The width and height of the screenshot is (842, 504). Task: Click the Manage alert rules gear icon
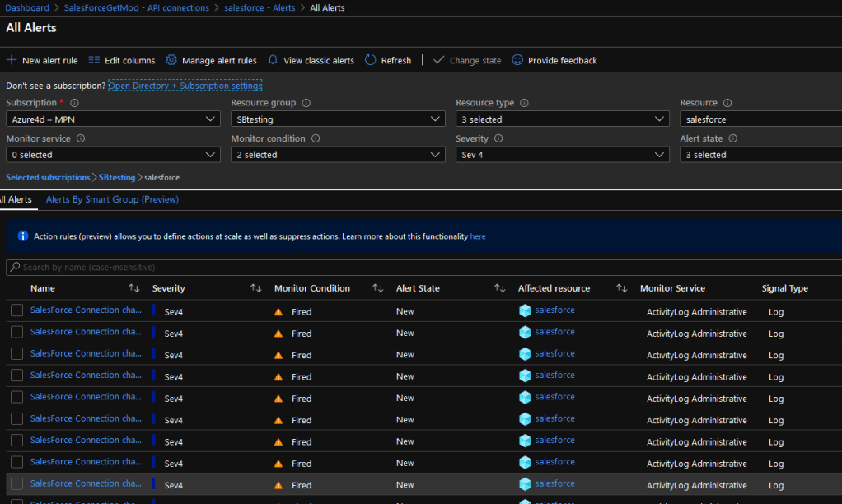point(171,60)
